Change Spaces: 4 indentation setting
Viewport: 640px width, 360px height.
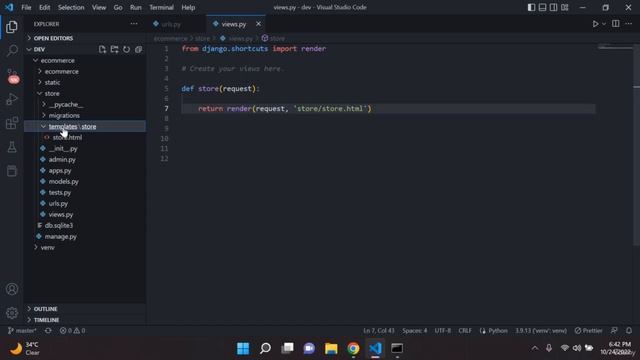click(x=415, y=331)
